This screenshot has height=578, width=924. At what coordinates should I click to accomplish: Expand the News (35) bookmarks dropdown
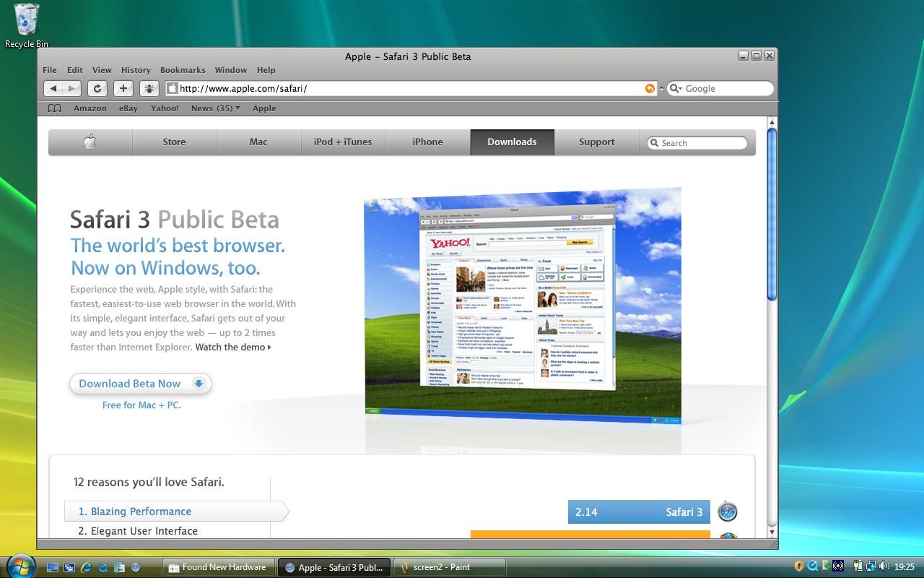(x=237, y=108)
